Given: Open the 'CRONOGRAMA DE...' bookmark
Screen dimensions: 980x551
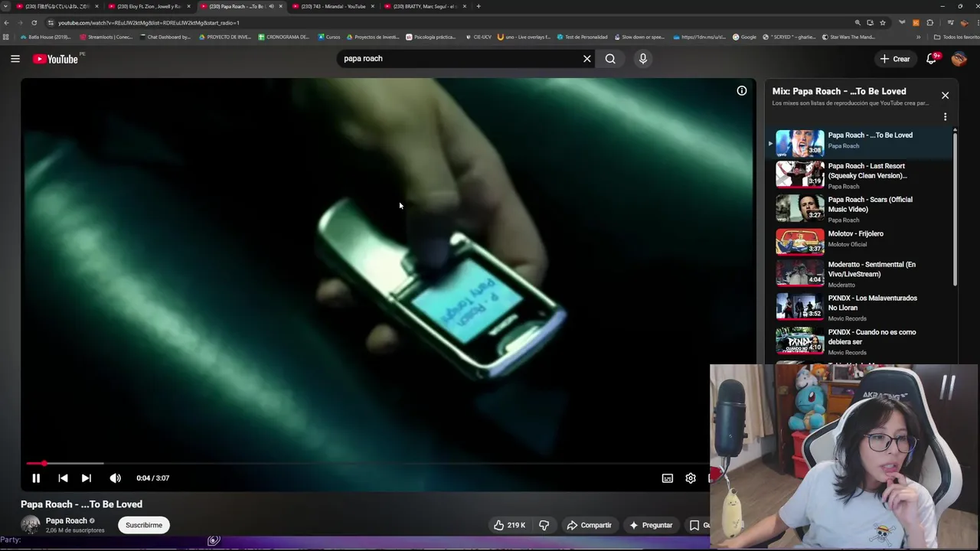Looking at the screenshot, I should pos(284,37).
